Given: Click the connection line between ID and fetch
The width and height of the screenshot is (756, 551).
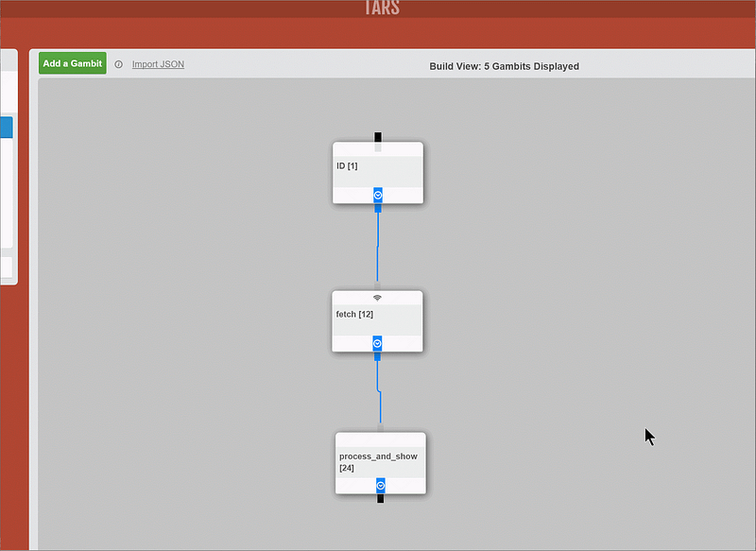Looking at the screenshot, I should point(377,247).
